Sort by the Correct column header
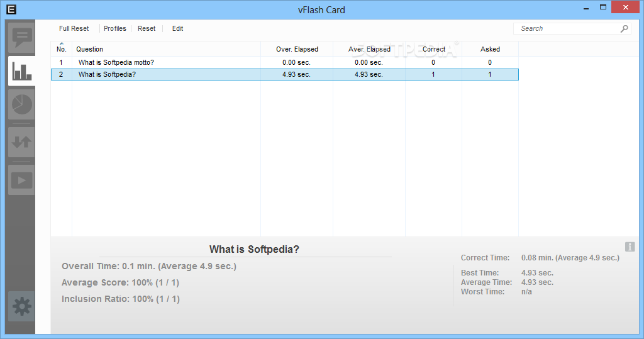Viewport: 644px width, 339px height. (x=434, y=49)
